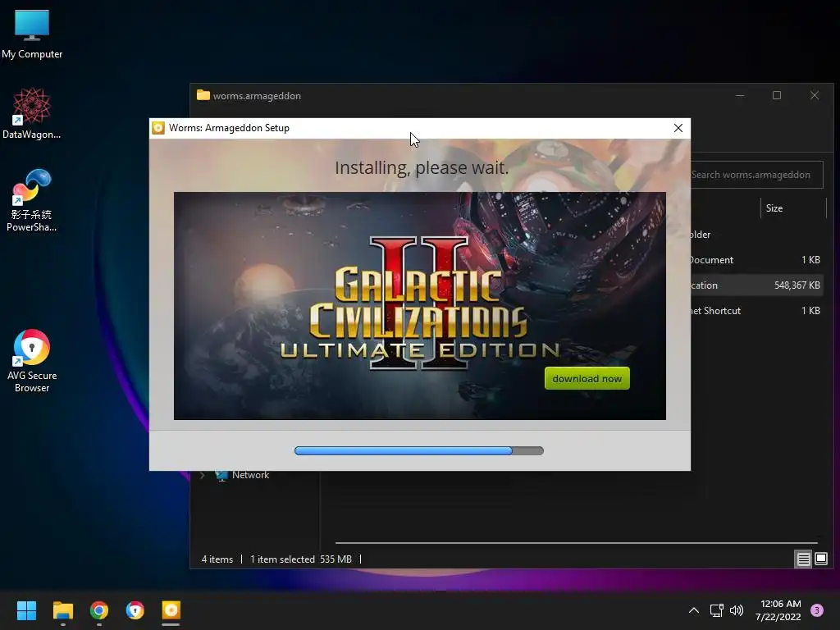This screenshot has width=840, height=630.
Task: Switch Explorer to large icons view
Action: pos(820,559)
